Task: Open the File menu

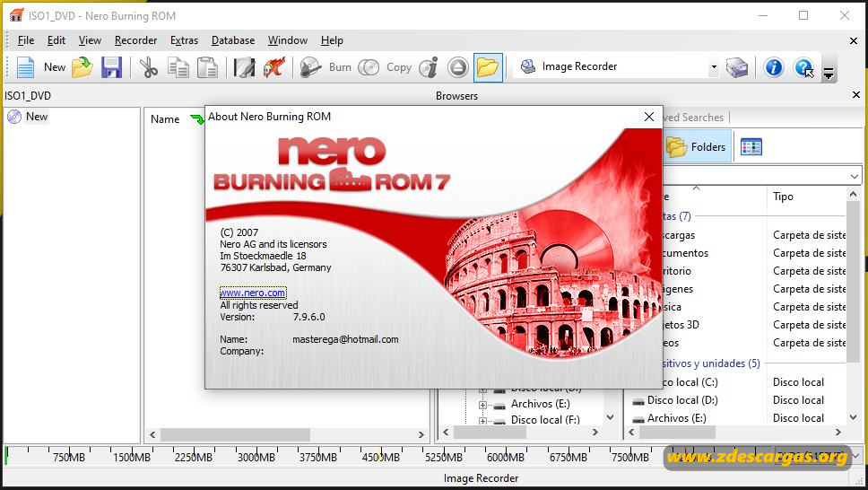Action: click(x=25, y=40)
